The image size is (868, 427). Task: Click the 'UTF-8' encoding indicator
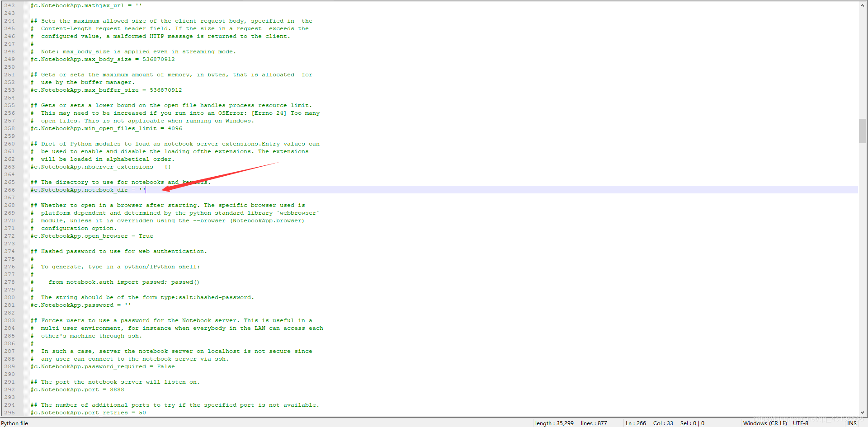pos(801,423)
